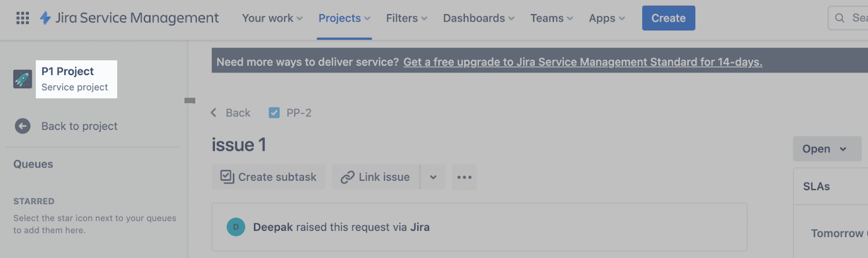Open the app switcher grid icon
The height and width of the screenshot is (258, 868).
pos(23,18)
